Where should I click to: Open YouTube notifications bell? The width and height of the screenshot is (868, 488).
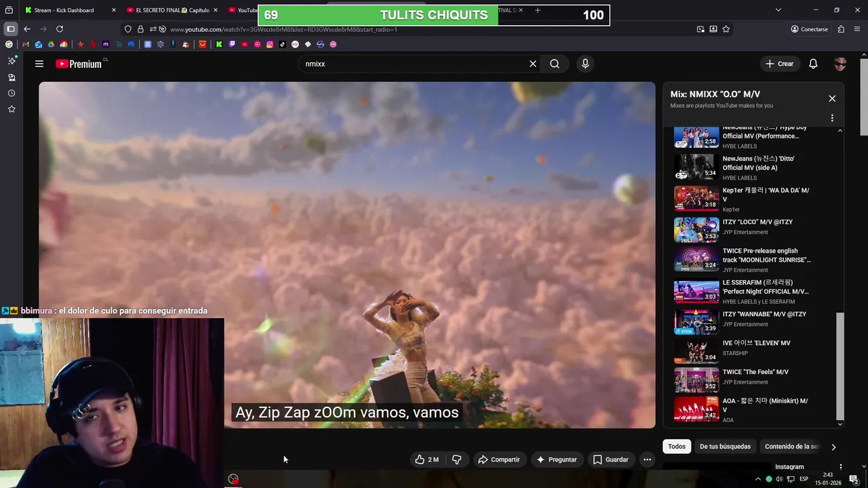[x=813, y=64]
